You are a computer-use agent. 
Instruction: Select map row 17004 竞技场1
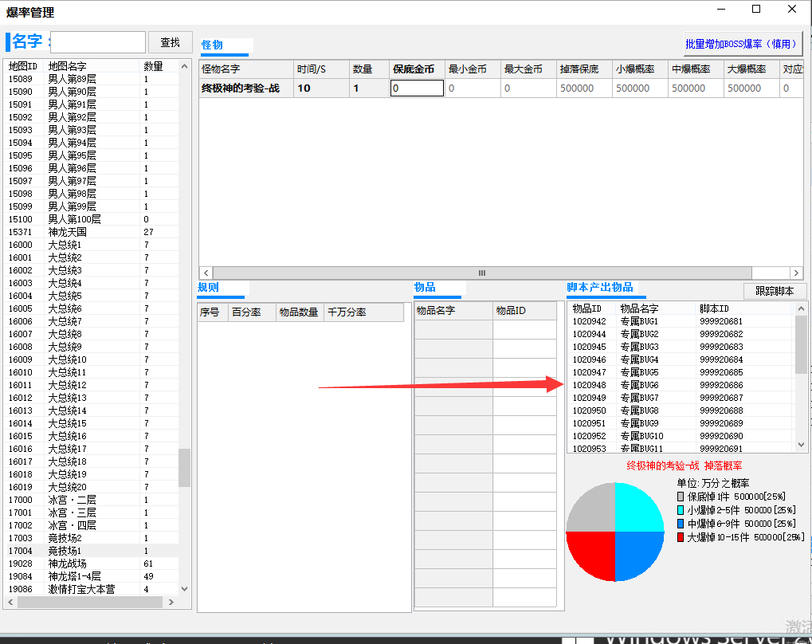pyautogui.click(x=91, y=551)
